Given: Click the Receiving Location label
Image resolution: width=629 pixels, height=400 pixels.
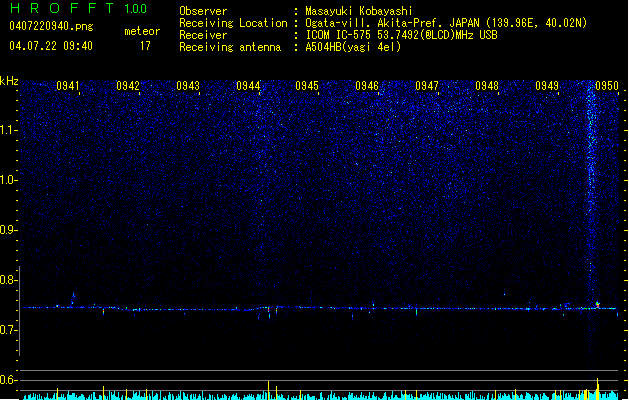Looking at the screenshot, I should [x=233, y=23].
